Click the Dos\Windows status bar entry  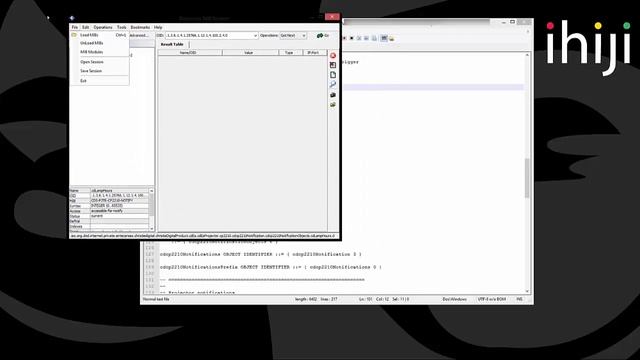(x=454, y=299)
